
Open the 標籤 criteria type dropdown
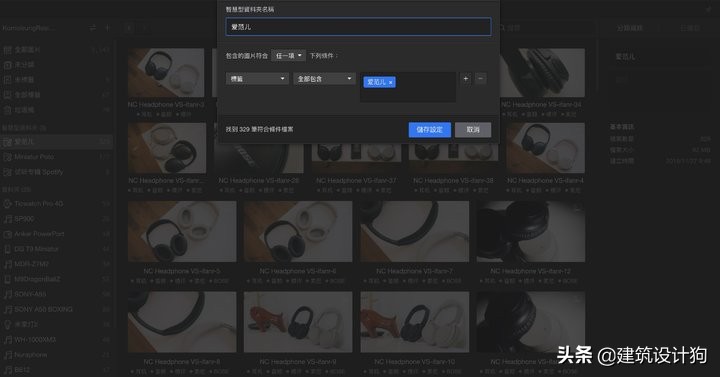tap(257, 79)
